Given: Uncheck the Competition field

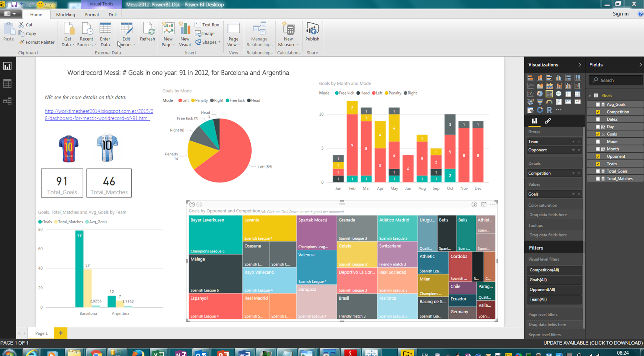Looking at the screenshot, I should click(598, 112).
